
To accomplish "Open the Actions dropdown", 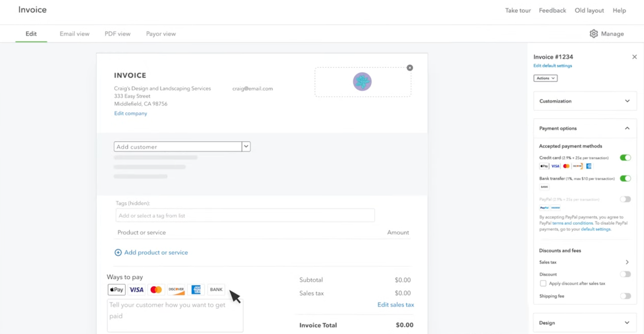I will 545,78.
